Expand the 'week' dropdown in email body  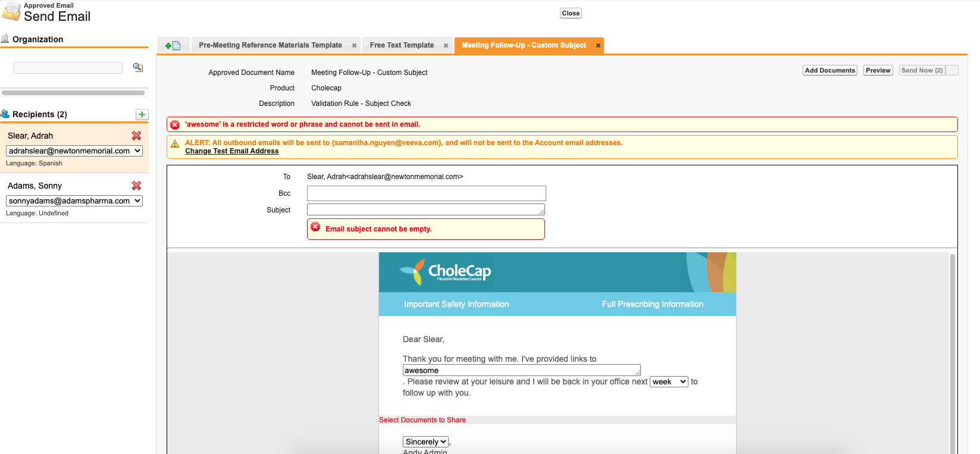[x=669, y=382]
